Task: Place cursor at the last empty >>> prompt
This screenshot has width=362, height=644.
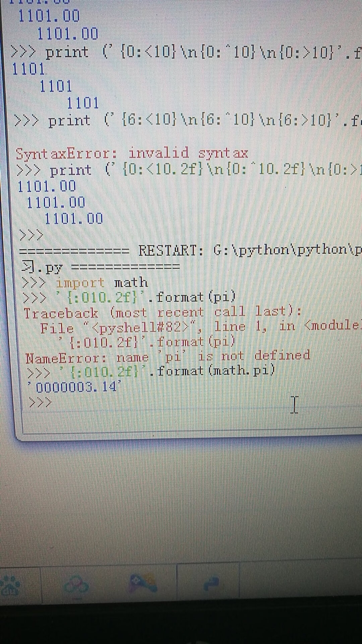Action: click(x=40, y=402)
